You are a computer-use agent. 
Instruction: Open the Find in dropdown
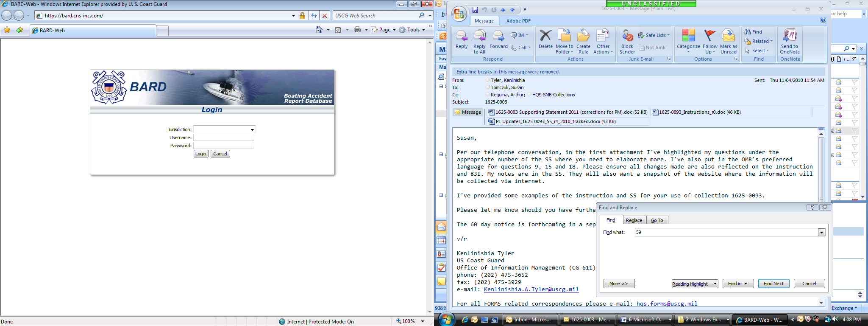tap(738, 284)
